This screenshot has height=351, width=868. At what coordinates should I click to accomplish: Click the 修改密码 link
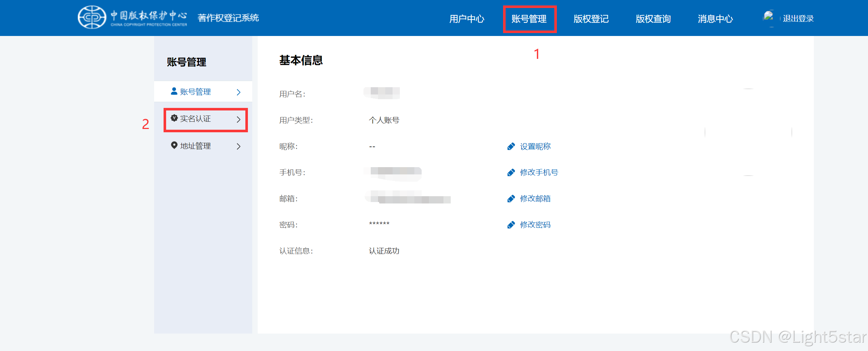(x=535, y=225)
